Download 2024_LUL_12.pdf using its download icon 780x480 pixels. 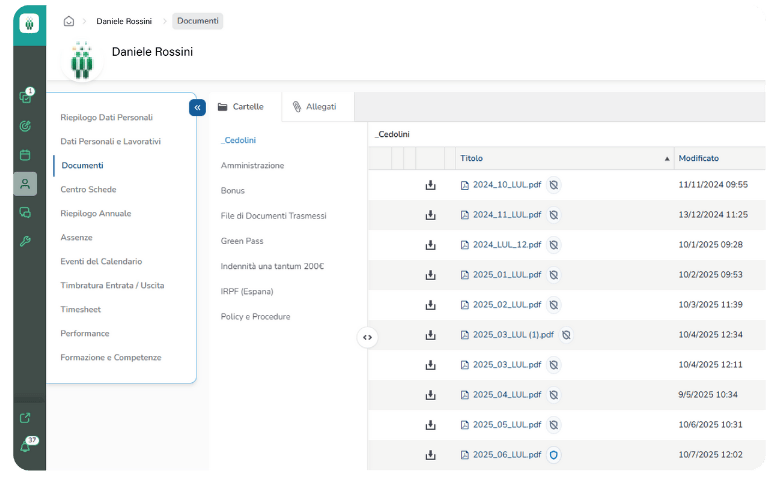430,245
